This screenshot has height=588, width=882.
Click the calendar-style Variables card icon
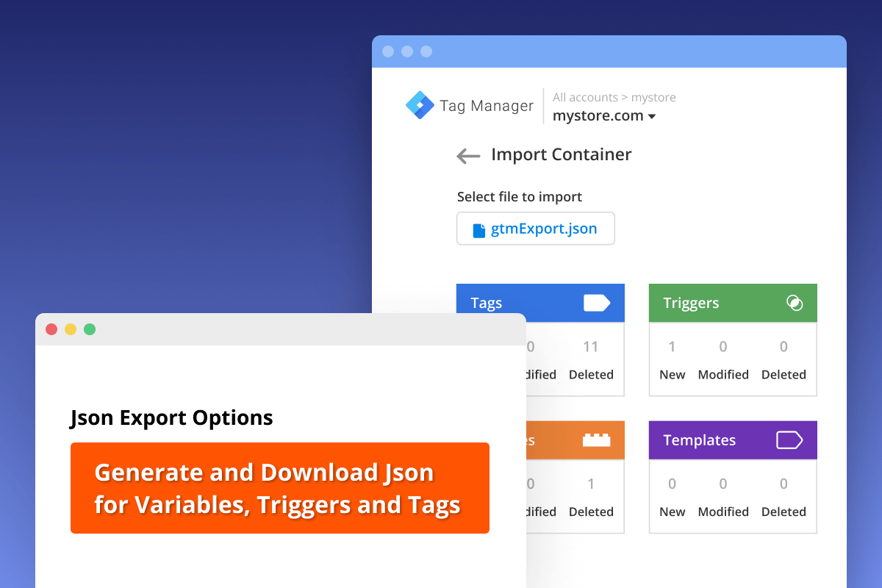(598, 440)
